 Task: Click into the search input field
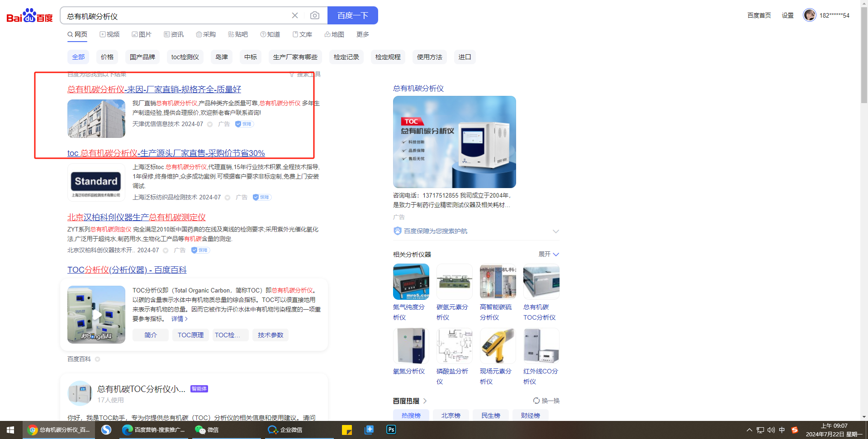(x=176, y=16)
